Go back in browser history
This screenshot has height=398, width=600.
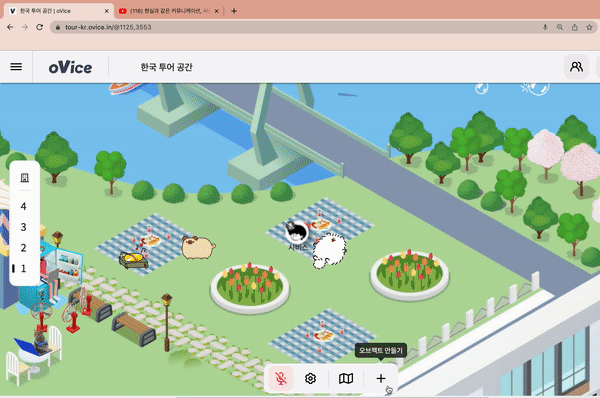point(10,27)
